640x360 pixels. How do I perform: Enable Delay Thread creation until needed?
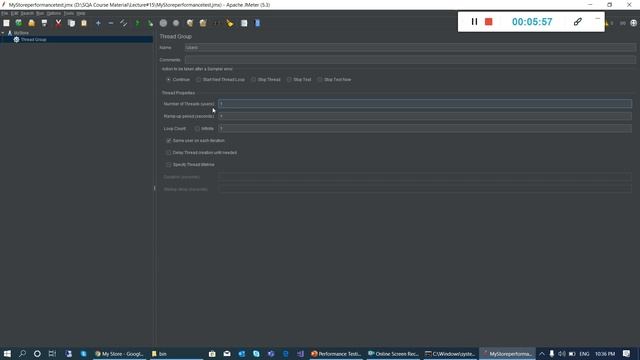coord(169,153)
